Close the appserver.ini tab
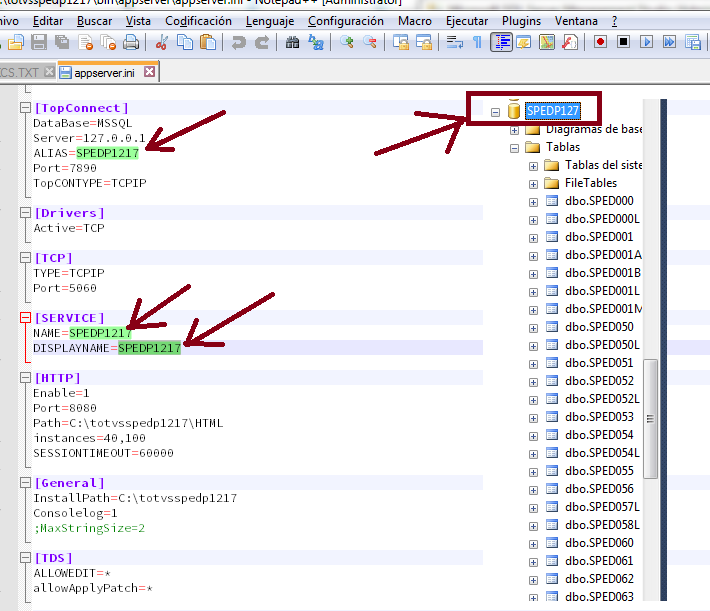This screenshot has height=611, width=710. coord(149,72)
